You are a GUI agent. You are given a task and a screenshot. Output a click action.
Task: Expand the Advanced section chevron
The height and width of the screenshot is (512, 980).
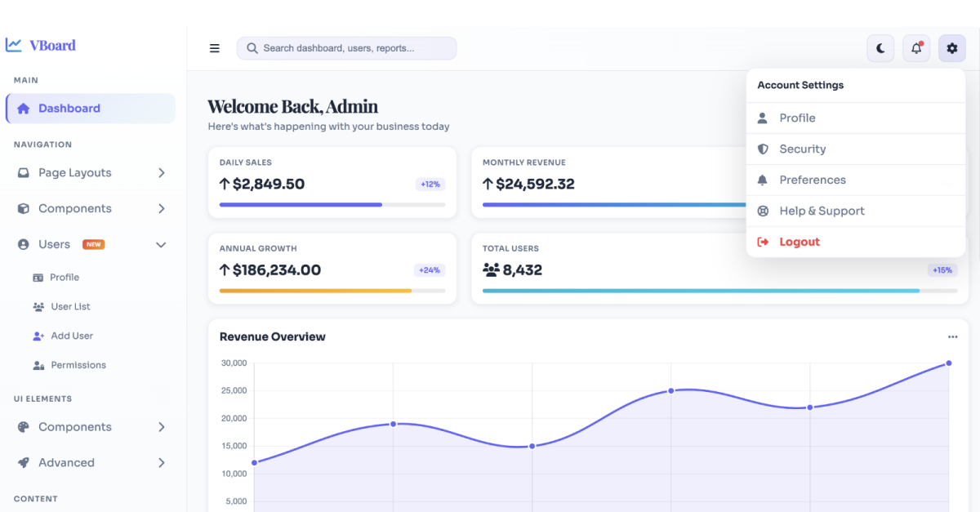point(162,463)
